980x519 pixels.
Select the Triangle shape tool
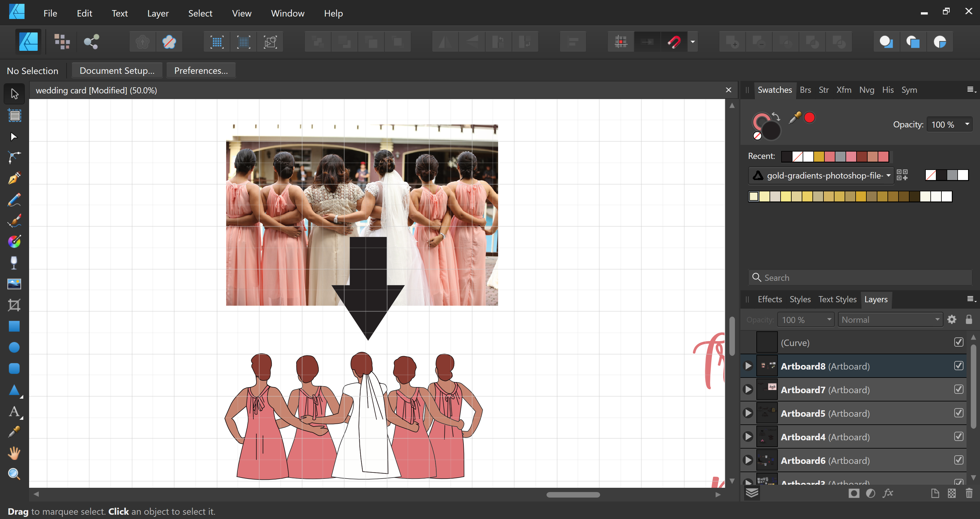[14, 390]
